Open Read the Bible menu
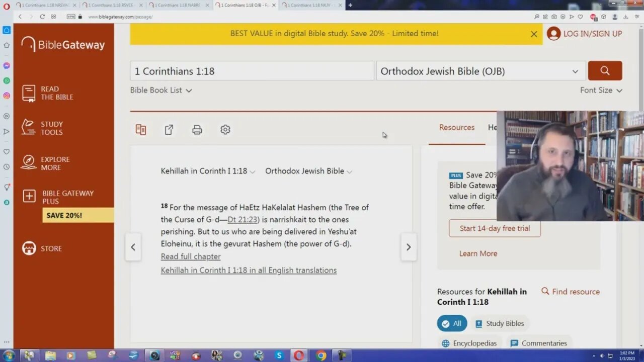Image resolution: width=644 pixels, height=362 pixels. 48,93
